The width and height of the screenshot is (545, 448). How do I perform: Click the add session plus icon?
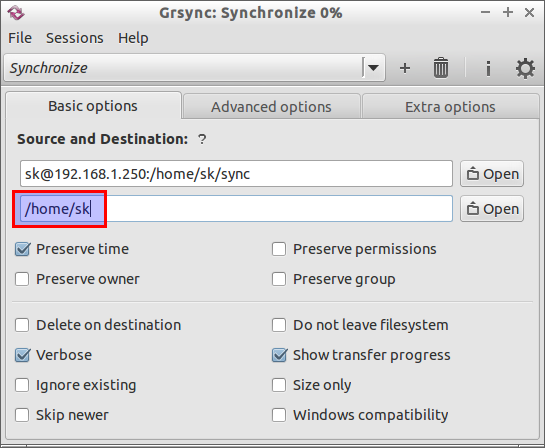(x=405, y=68)
